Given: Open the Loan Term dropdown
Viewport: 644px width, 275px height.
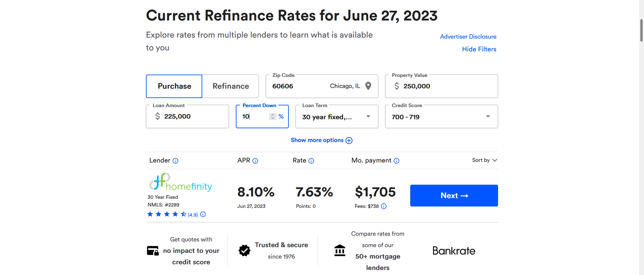Looking at the screenshot, I should 337,117.
